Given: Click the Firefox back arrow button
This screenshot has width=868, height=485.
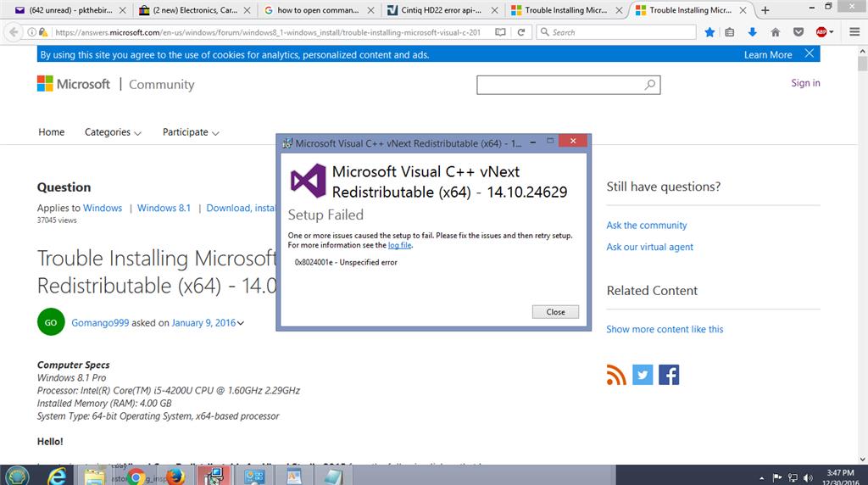Looking at the screenshot, I should point(14,32).
